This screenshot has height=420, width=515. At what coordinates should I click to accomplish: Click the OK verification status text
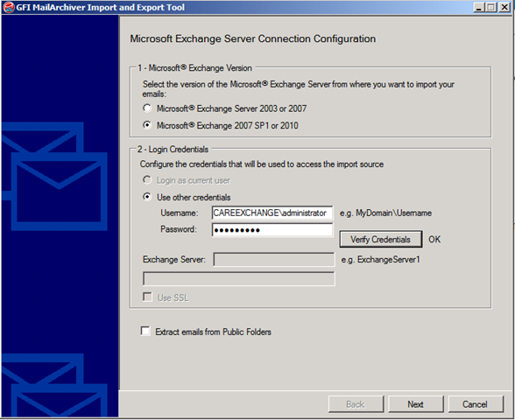click(x=434, y=239)
